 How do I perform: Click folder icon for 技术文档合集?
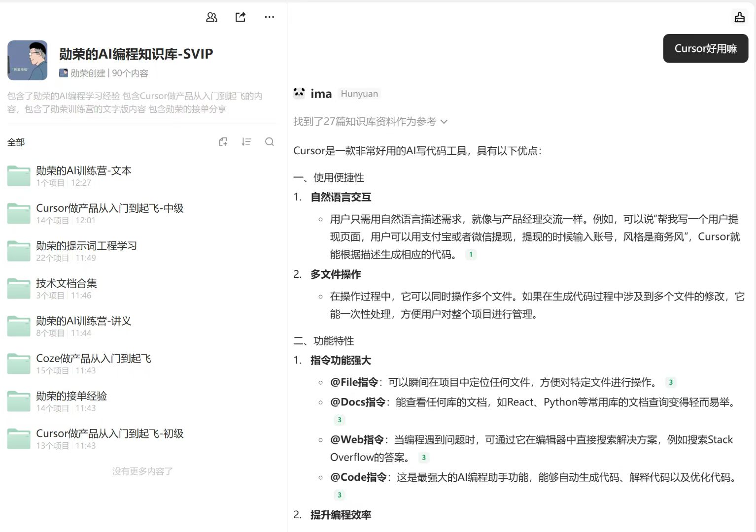tap(19, 289)
